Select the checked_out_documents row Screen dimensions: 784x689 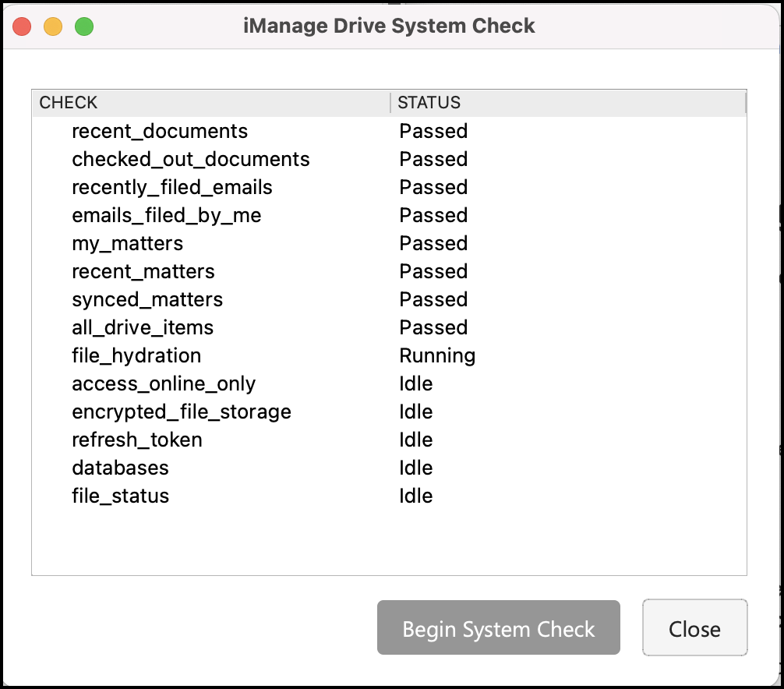pyautogui.click(x=191, y=160)
